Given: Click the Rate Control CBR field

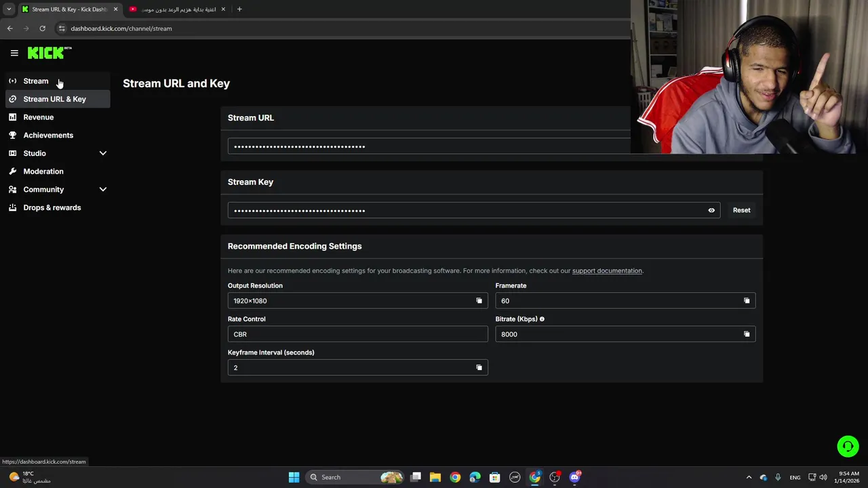Looking at the screenshot, I should coord(358,334).
